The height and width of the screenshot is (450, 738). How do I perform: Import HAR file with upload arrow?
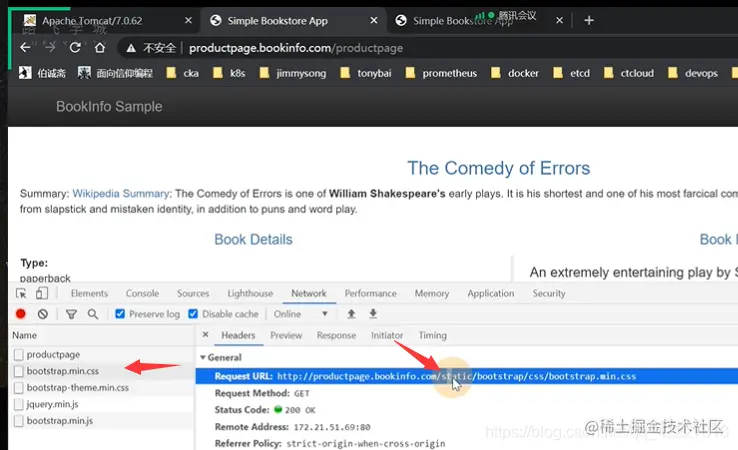pos(351,314)
